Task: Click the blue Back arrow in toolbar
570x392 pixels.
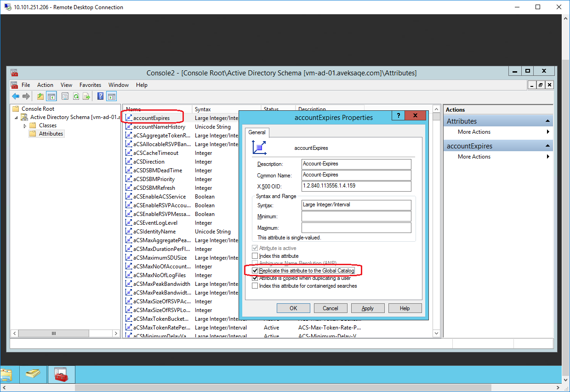Action: tap(16, 96)
